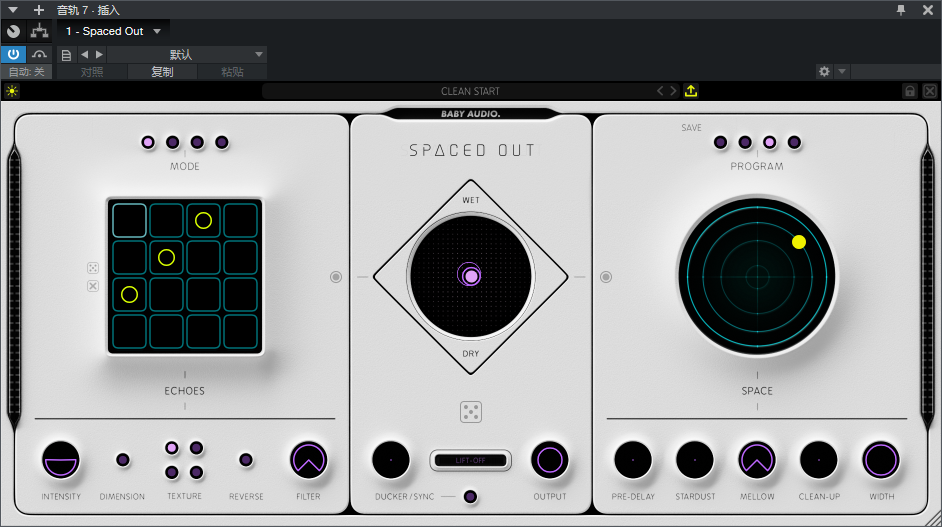Click the MELLOW knob
Viewport: 942px width, 527px height.
click(757, 460)
